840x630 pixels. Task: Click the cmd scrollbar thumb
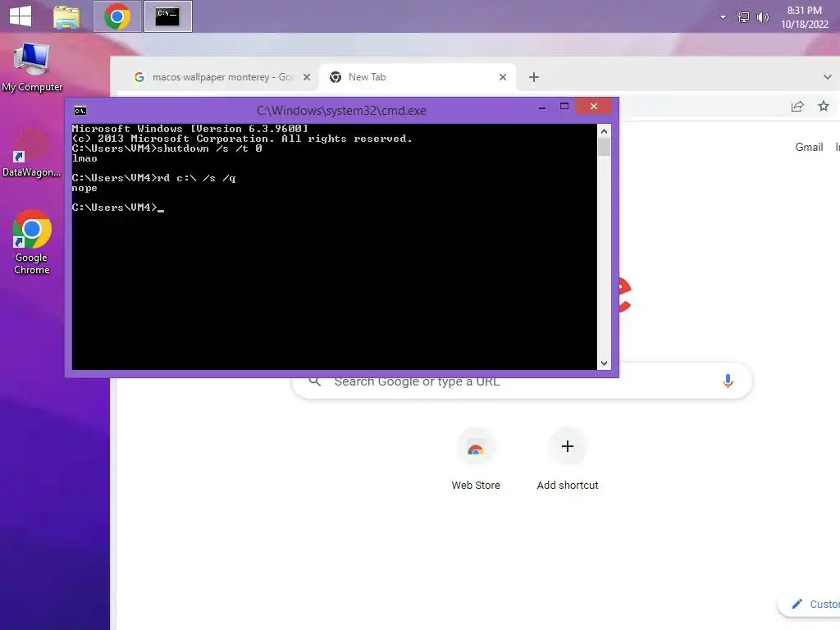(604, 148)
